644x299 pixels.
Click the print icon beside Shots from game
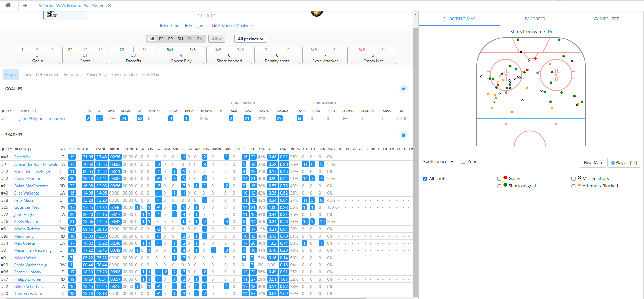tap(550, 32)
